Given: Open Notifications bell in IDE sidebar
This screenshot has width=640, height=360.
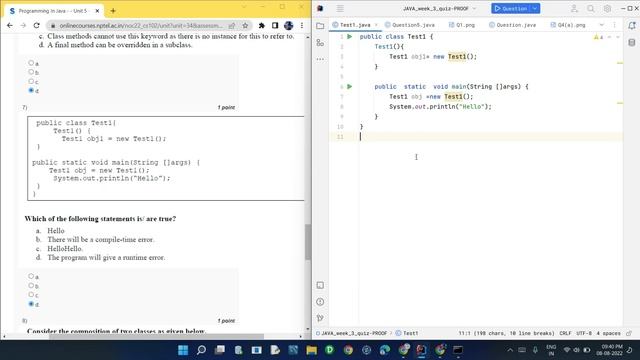Looking at the screenshot, I should 632,26.
